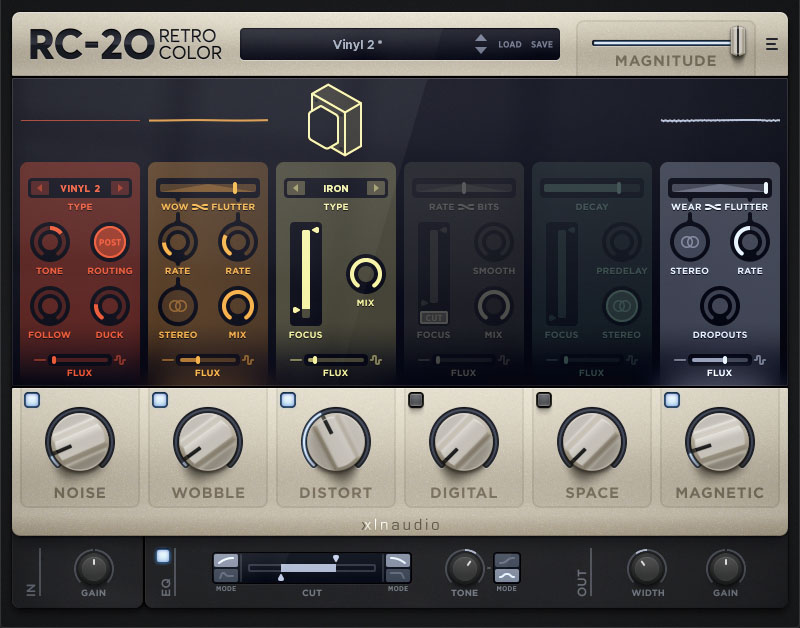Select the upper high-cut MODE icon
The height and width of the screenshot is (628, 800).
coord(398,561)
